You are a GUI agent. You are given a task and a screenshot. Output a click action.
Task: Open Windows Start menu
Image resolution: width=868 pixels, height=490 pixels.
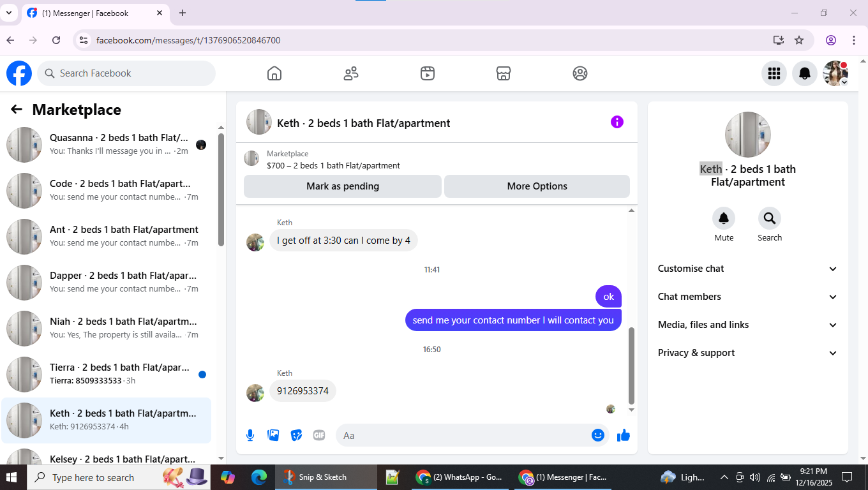[x=13, y=477]
